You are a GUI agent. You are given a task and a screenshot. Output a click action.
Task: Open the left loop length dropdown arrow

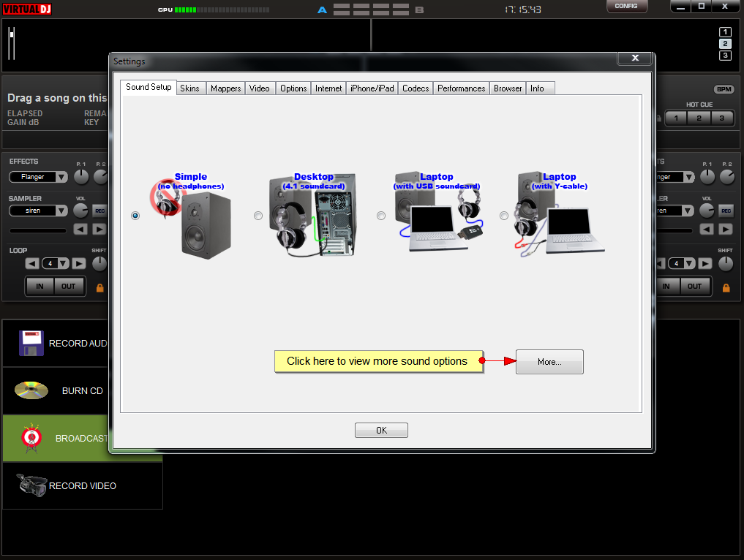point(64,264)
